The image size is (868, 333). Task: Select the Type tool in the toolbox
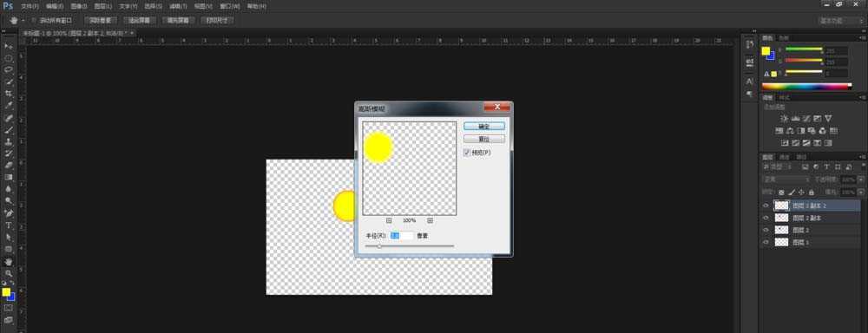coord(9,225)
